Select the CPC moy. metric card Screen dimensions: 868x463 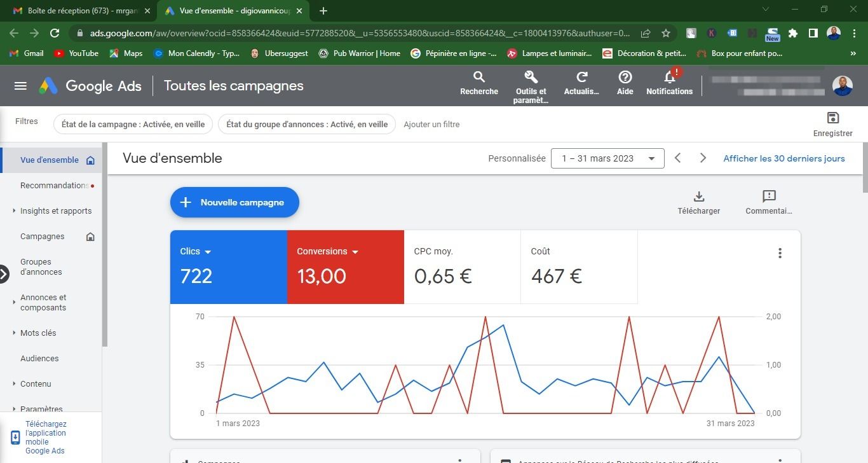point(463,267)
